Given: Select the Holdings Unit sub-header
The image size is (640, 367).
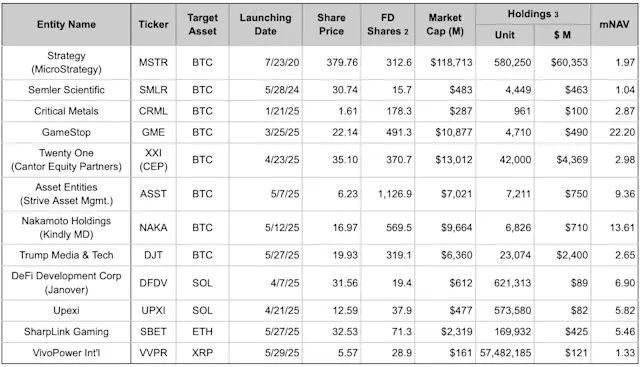Looking at the screenshot, I should tap(504, 35).
